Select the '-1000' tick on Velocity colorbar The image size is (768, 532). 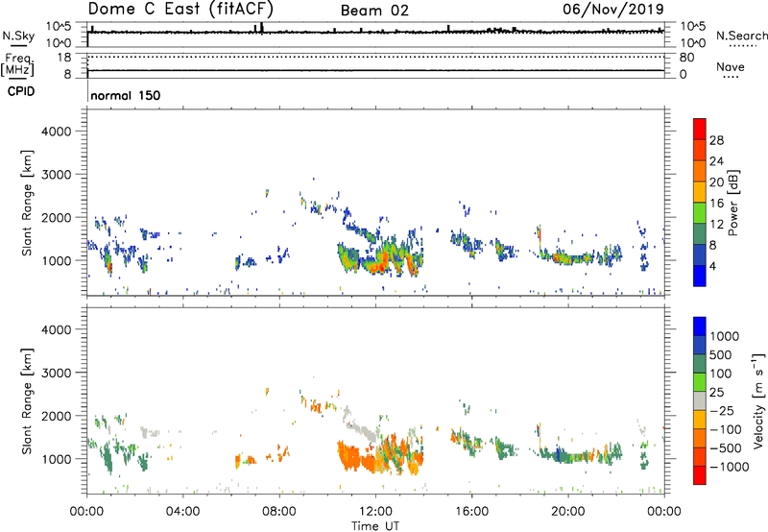[730, 467]
